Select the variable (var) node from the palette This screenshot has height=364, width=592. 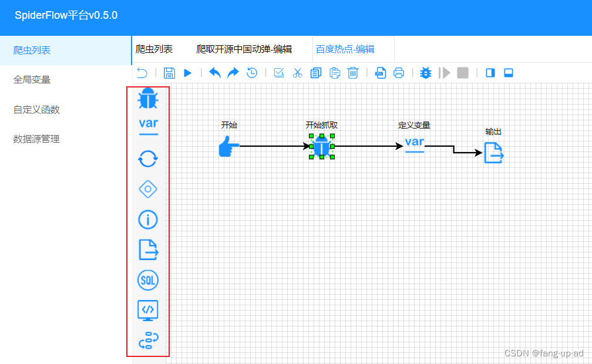[147, 124]
